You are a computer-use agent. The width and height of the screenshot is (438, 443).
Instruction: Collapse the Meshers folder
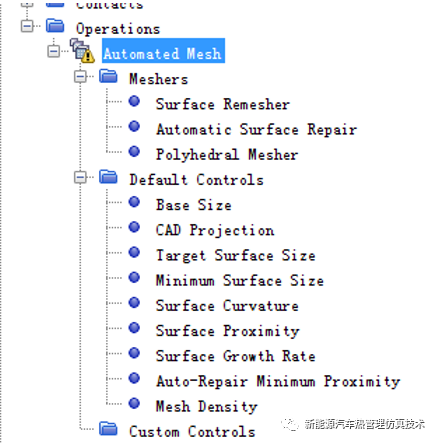pos(80,77)
